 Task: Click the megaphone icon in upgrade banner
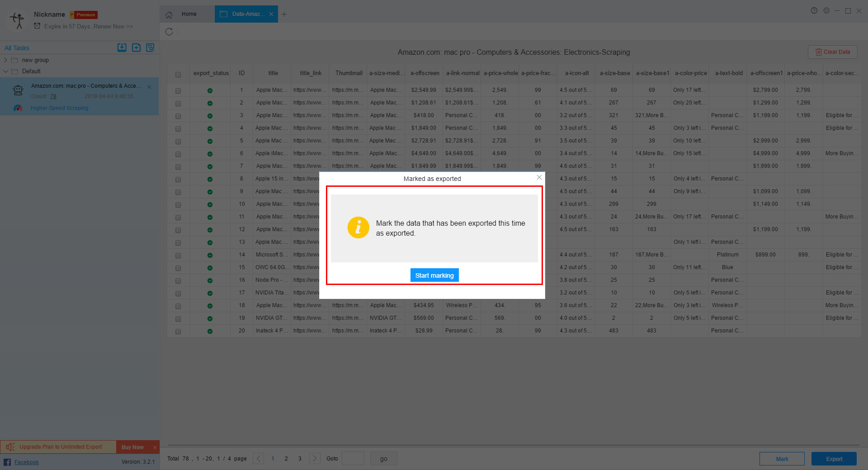[10, 447]
